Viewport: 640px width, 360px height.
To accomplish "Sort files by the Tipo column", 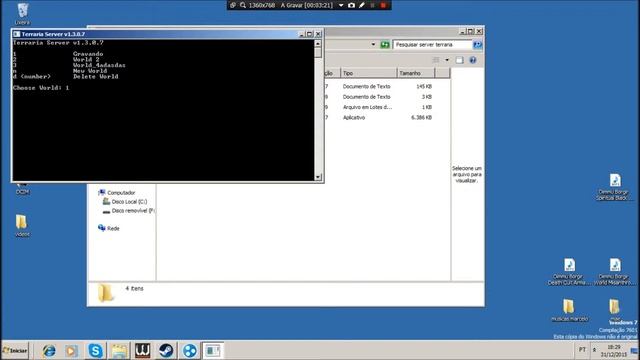I will [x=369, y=73].
